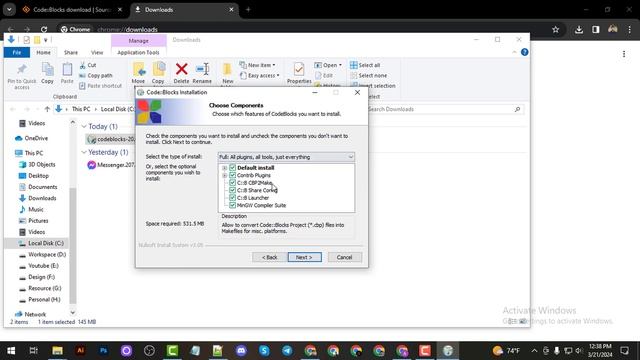The height and width of the screenshot is (360, 640).
Task: Open Network in navigation pane
Action: (31, 314)
